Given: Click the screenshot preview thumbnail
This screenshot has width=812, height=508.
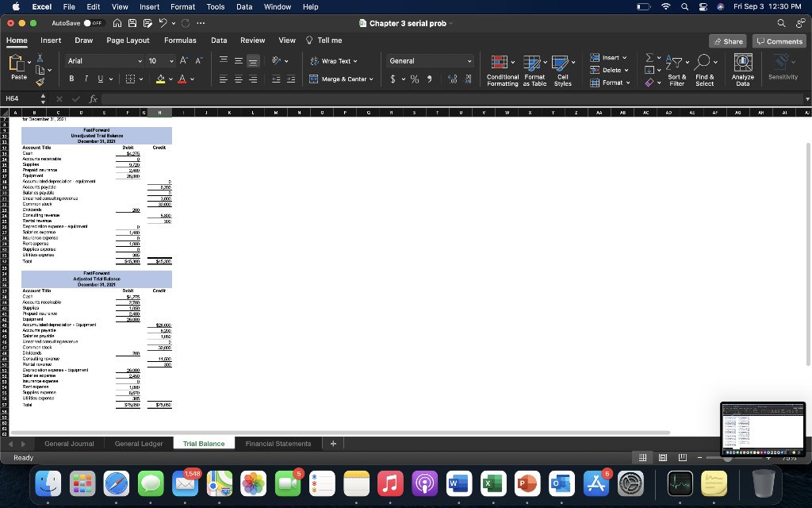Looking at the screenshot, I should 763,429.
